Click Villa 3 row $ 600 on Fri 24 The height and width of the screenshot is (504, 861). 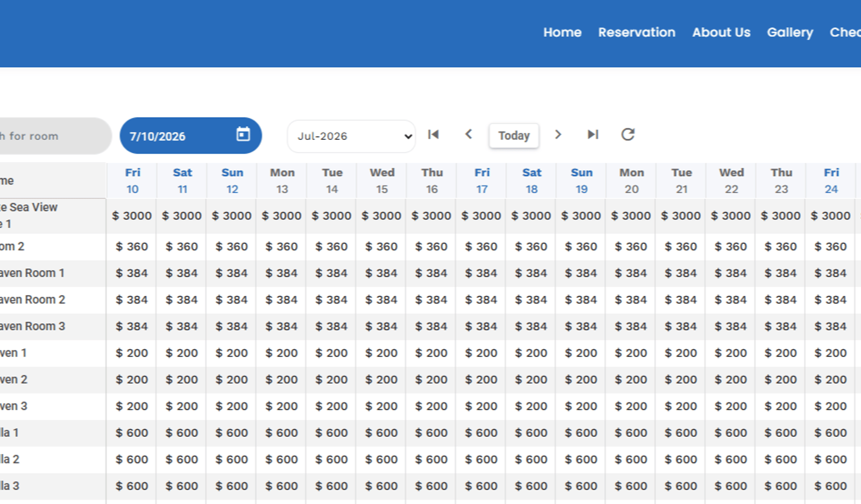pos(831,486)
